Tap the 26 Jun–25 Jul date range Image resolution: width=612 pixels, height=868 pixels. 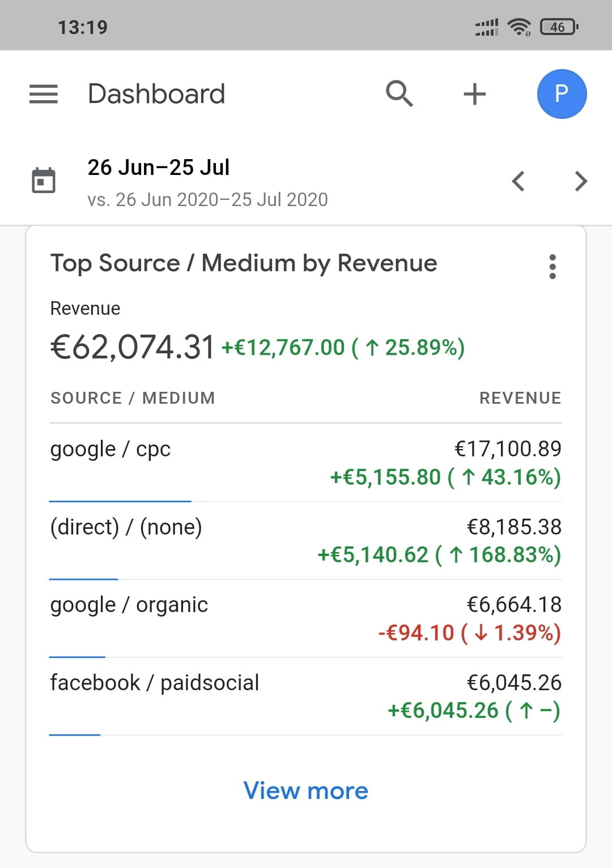point(159,168)
